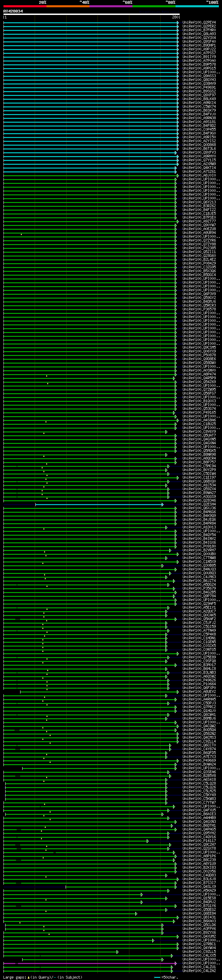Select the UniRef100_Q9ASS3 label
The width and height of the screenshot is (222, 980).
(199, 76)
